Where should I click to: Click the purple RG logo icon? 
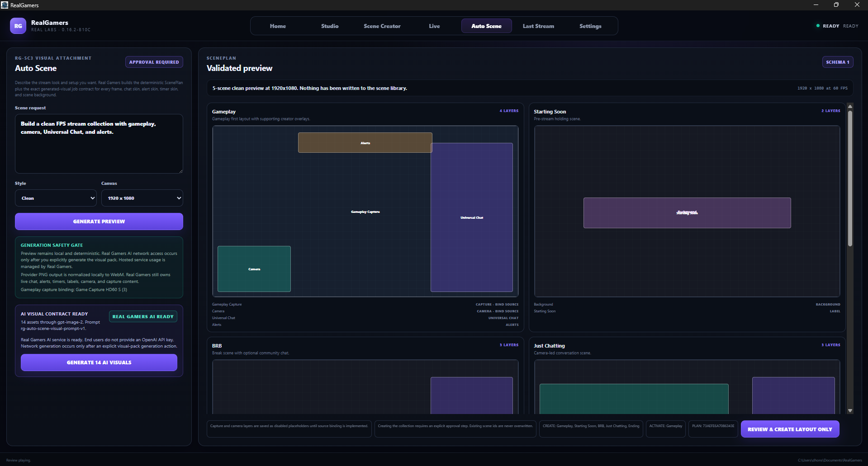pos(18,26)
